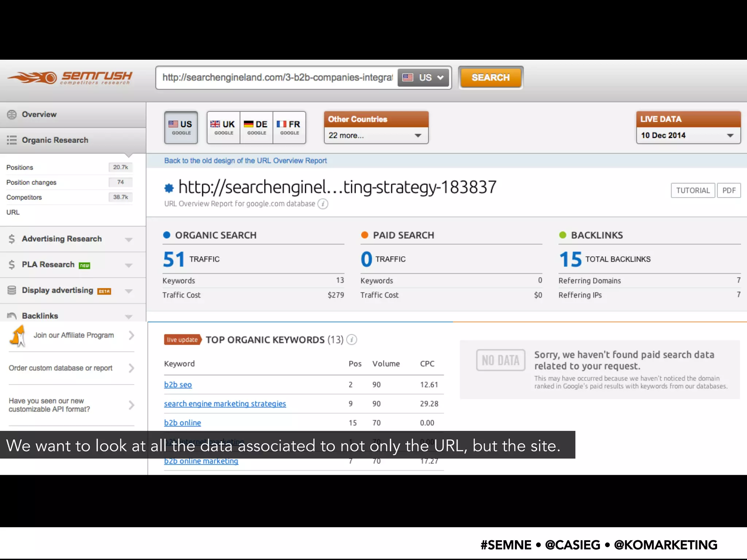This screenshot has width=747, height=560.
Task: Click Have you seen our new API format
Action: click(x=49, y=405)
